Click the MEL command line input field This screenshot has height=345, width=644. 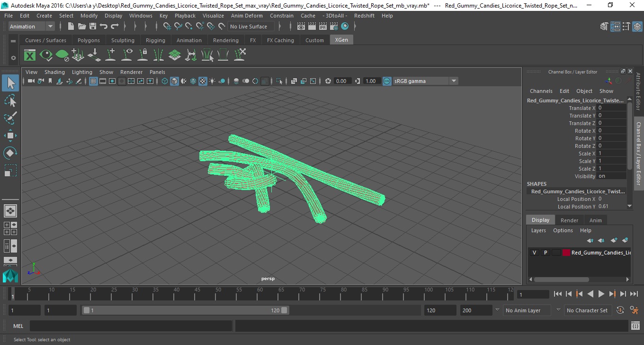[131, 326]
